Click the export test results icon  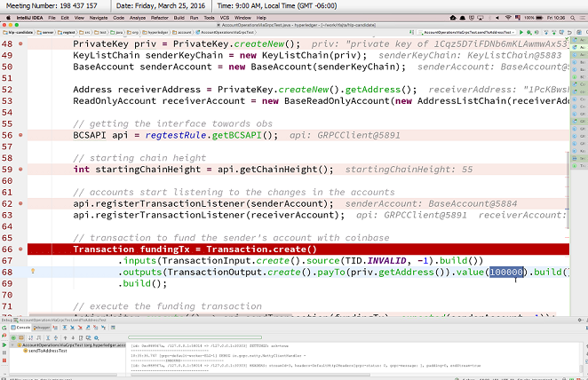click(x=81, y=337)
